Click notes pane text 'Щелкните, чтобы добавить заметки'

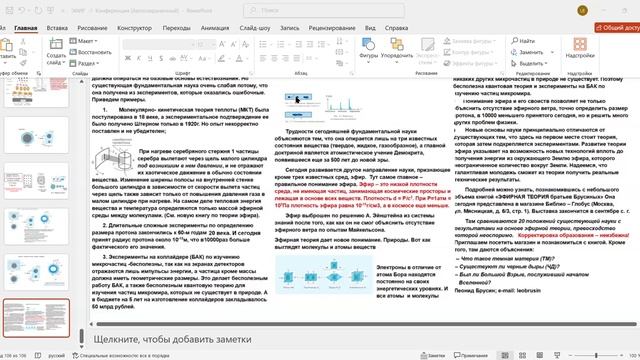172,339
